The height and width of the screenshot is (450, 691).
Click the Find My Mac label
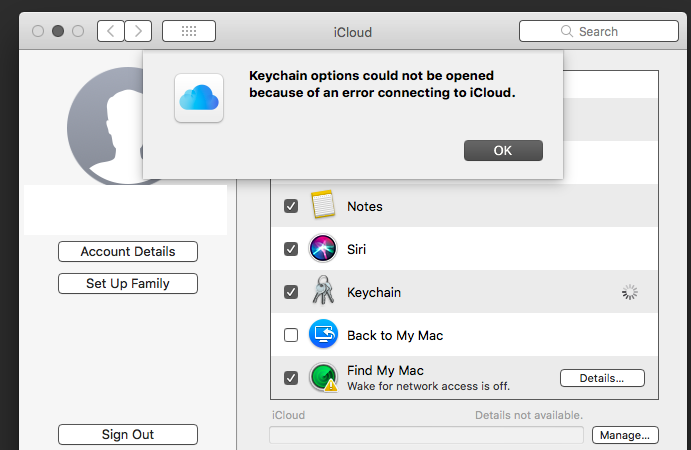coord(385,371)
